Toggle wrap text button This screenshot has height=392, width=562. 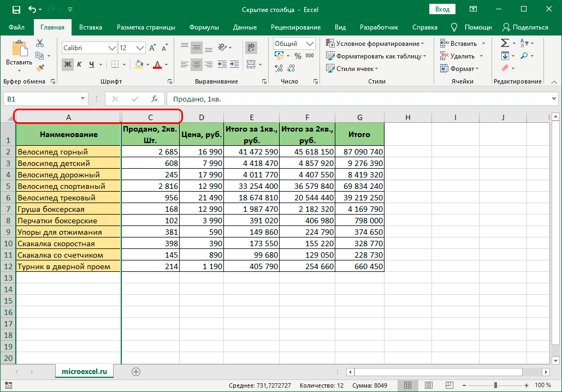point(251,47)
